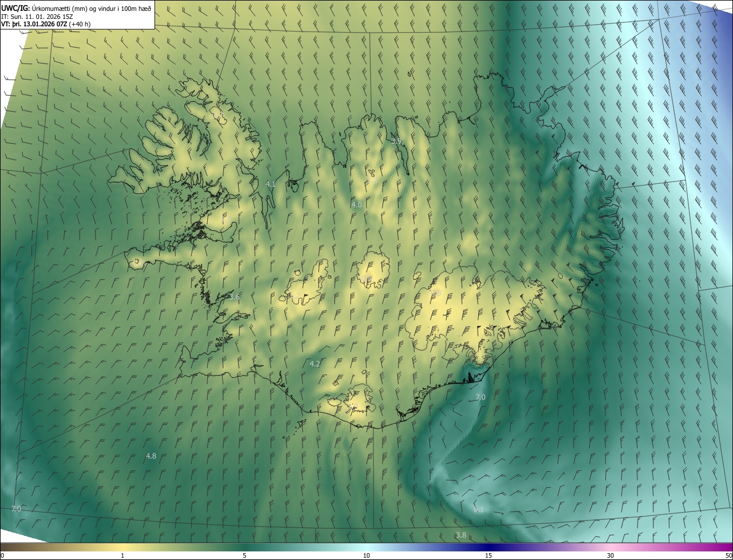
Task: Click the 3.8 value above the color bar
Action: point(461,535)
